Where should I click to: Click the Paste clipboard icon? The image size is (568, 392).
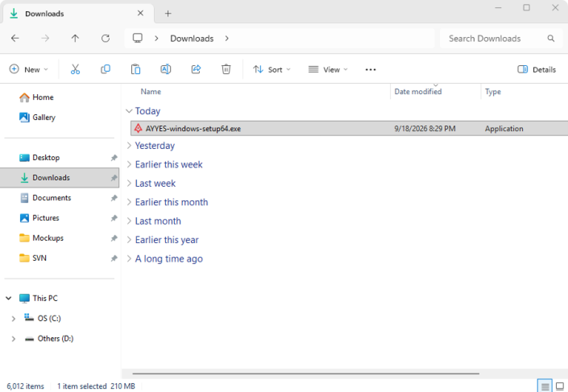pos(135,69)
